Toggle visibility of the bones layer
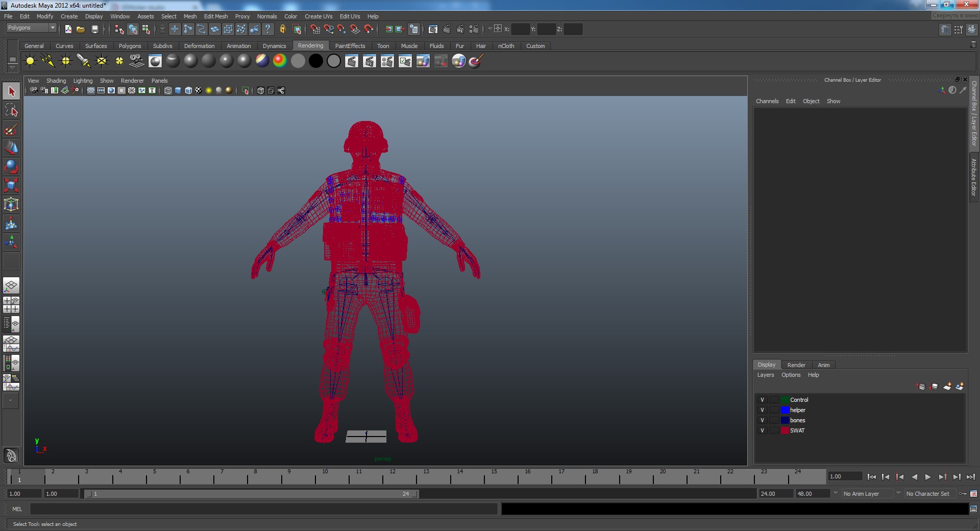 762,420
